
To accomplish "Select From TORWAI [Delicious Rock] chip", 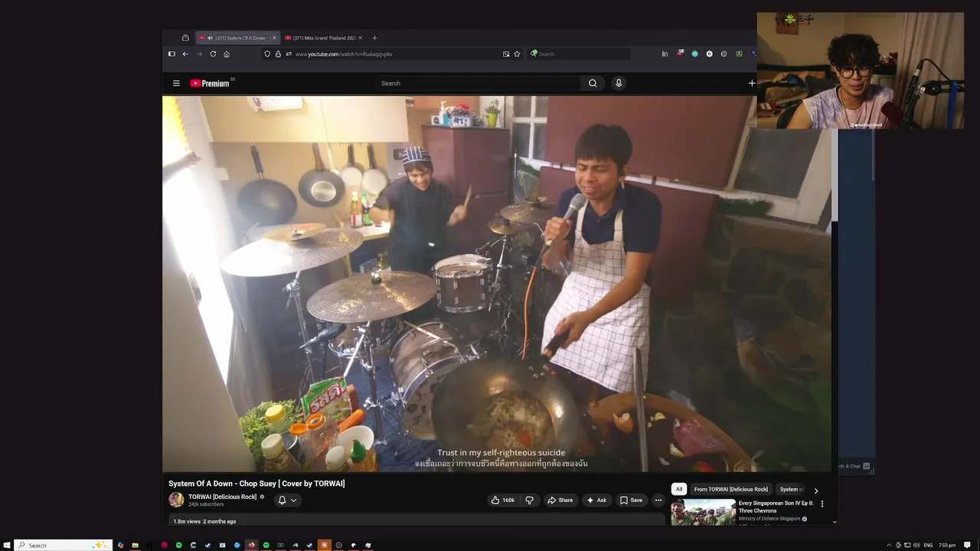I will [730, 489].
